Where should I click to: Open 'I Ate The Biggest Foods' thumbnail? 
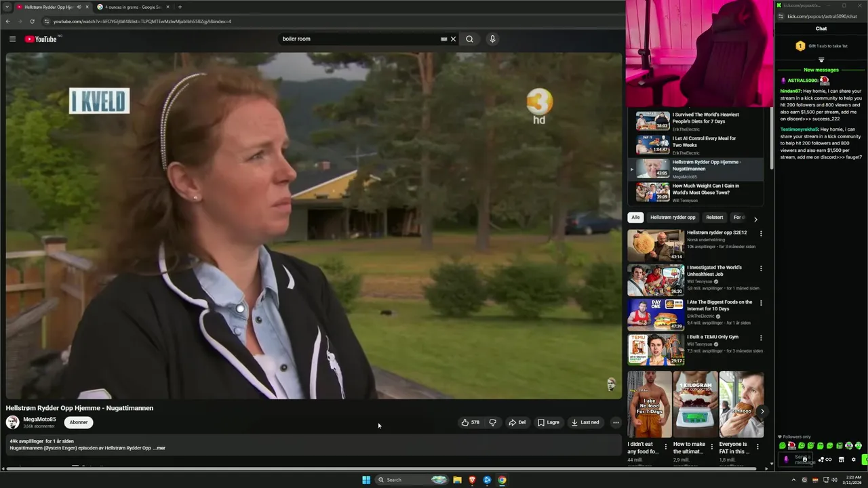coord(656,314)
